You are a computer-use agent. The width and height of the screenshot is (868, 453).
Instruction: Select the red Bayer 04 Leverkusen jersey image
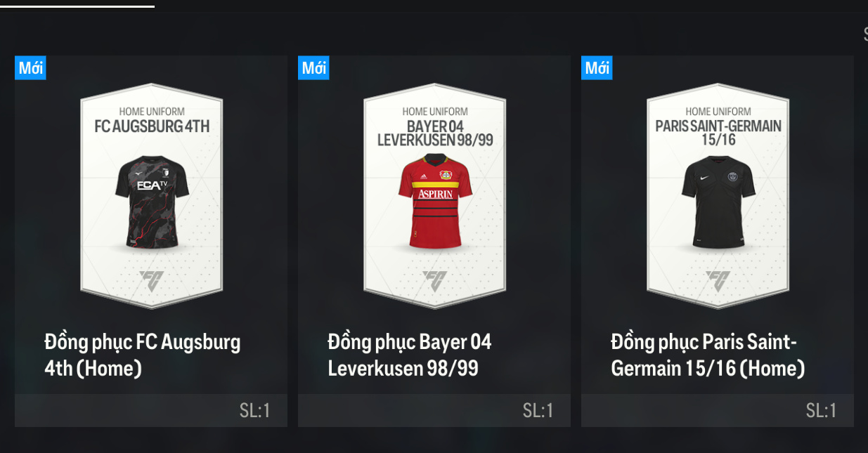435,202
